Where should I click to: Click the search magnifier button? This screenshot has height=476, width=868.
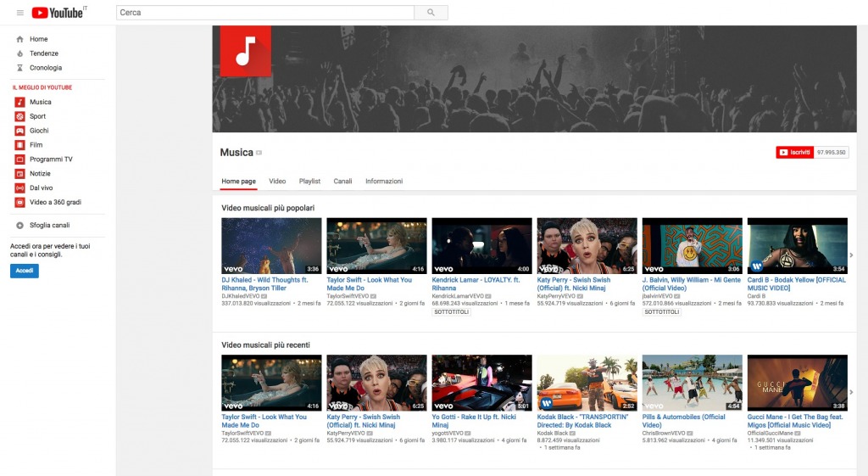point(431,13)
